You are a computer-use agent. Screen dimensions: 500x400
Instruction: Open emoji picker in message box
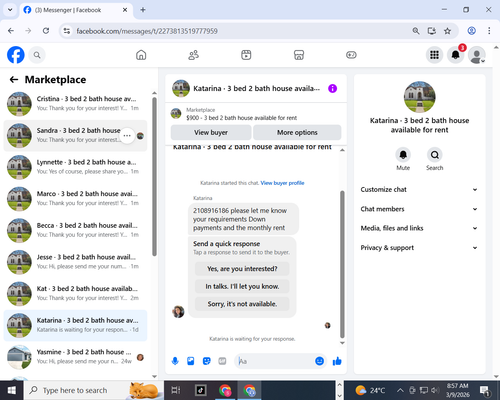[x=319, y=361]
